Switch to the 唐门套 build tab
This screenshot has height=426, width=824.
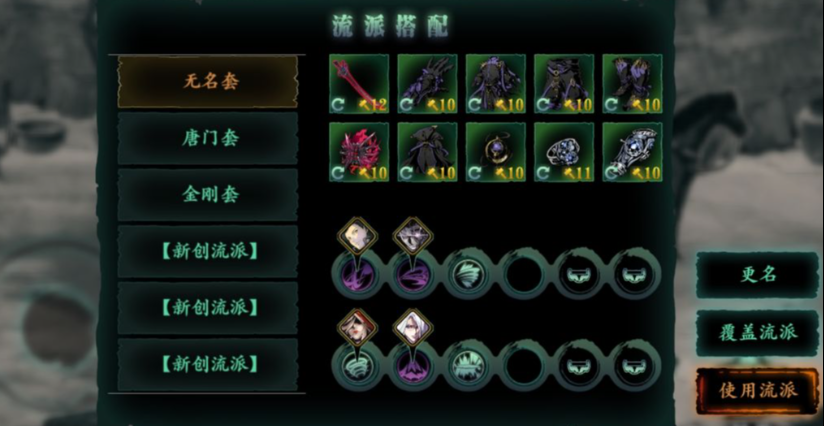(208, 138)
